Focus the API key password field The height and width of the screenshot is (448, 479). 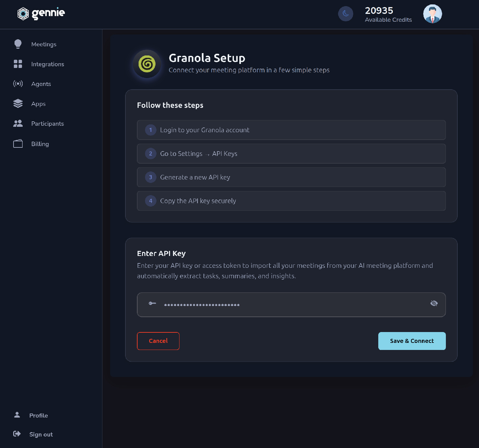tap(291, 305)
